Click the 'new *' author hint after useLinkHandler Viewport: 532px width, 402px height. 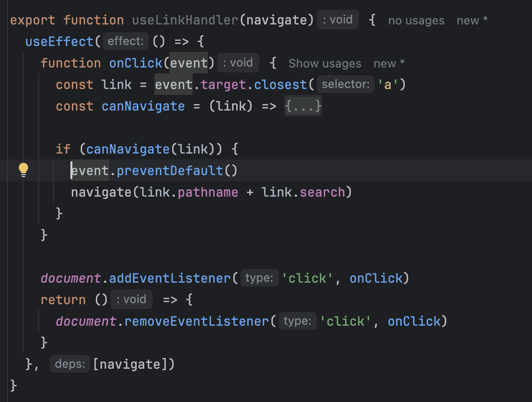click(472, 21)
